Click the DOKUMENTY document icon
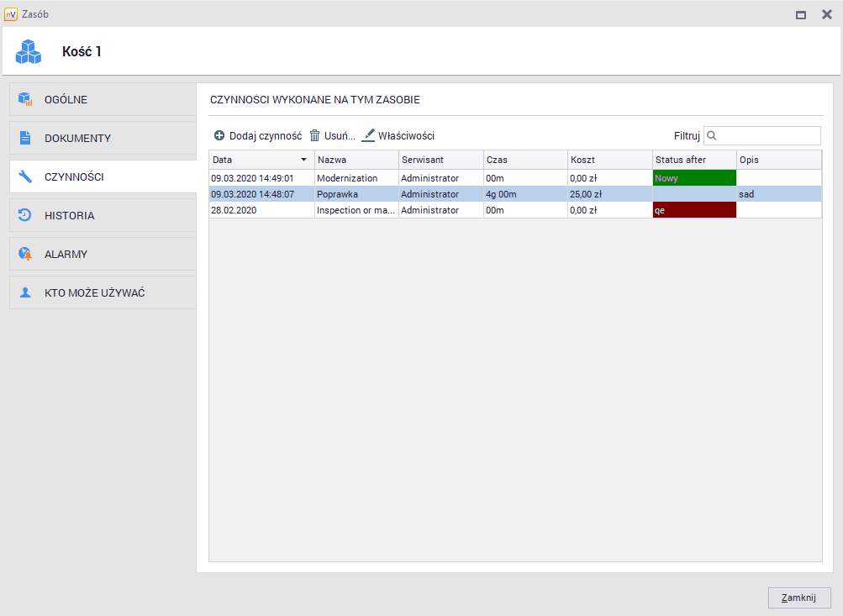 click(x=25, y=139)
